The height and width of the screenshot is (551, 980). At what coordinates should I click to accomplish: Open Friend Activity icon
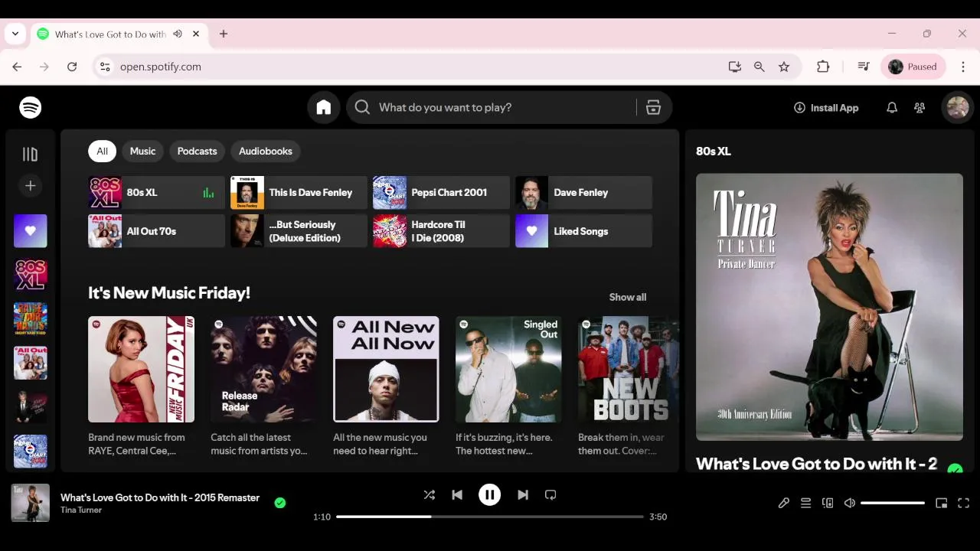point(920,108)
